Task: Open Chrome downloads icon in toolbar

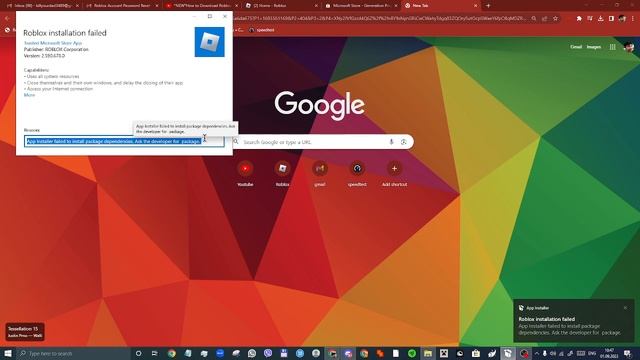Action: click(600, 18)
